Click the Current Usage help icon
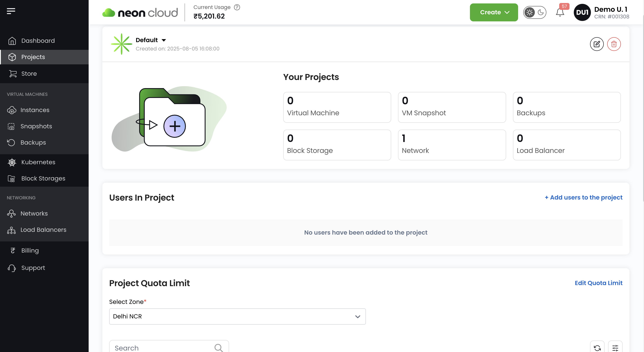This screenshot has height=352, width=644. point(237,7)
